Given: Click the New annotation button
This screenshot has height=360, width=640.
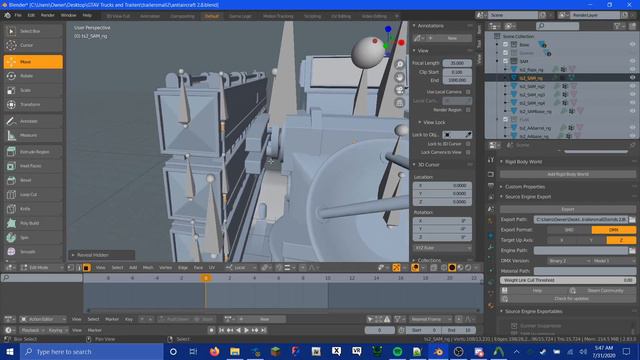Looking at the screenshot, I should point(449,38).
